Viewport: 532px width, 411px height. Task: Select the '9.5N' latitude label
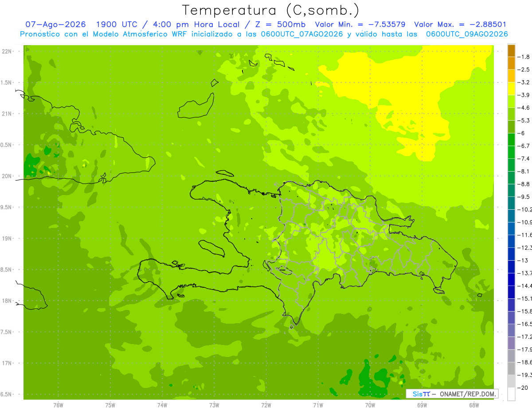coord(5,207)
